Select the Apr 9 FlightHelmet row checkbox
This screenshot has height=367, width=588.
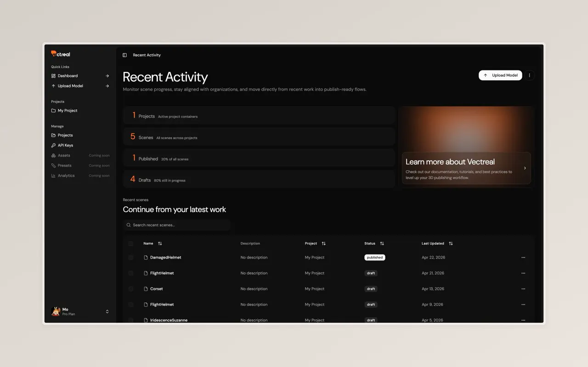(x=131, y=305)
